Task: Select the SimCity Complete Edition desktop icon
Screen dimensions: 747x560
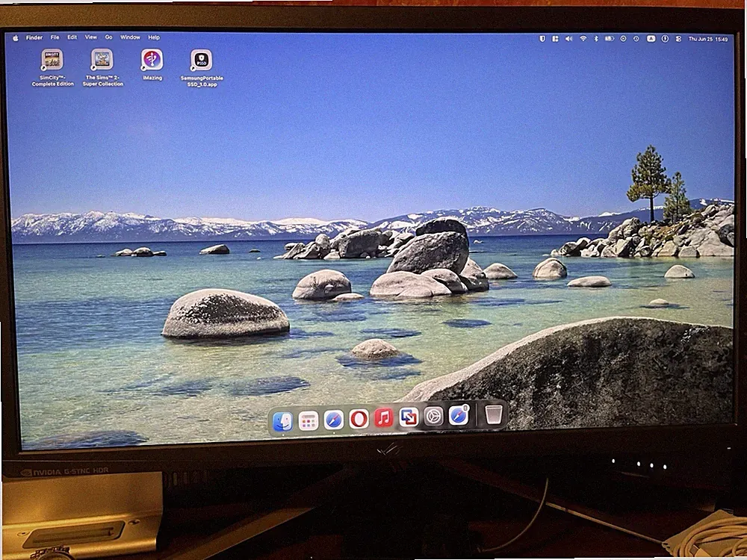Action: 52,60
